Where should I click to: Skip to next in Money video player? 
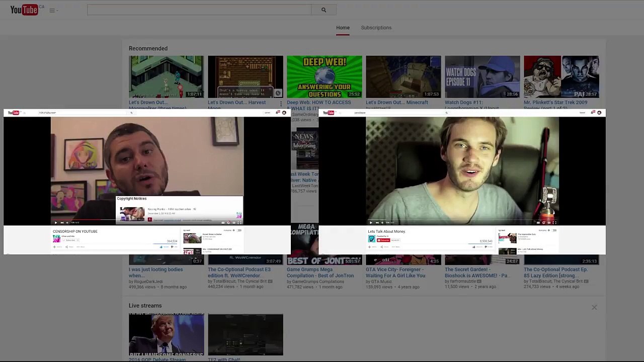pyautogui.click(x=377, y=222)
